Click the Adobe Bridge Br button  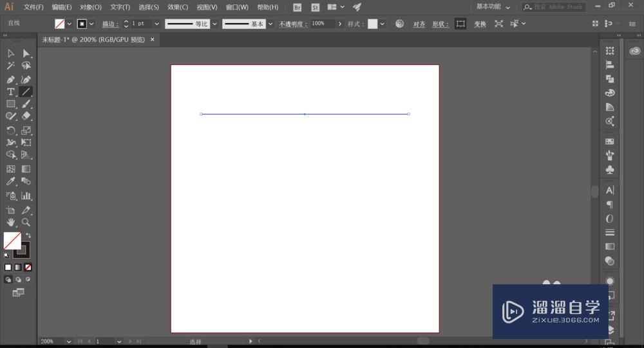pyautogui.click(x=297, y=7)
